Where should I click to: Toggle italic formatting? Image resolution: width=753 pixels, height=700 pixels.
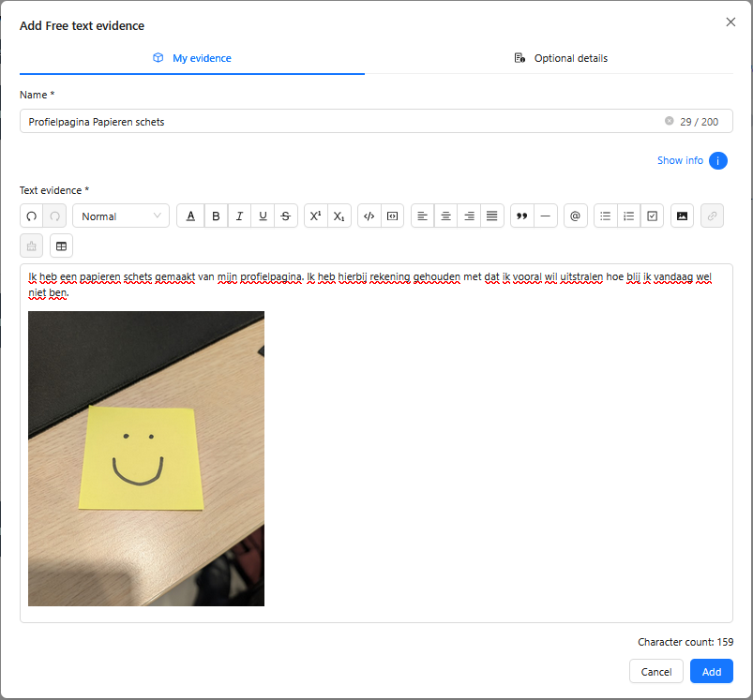point(239,216)
